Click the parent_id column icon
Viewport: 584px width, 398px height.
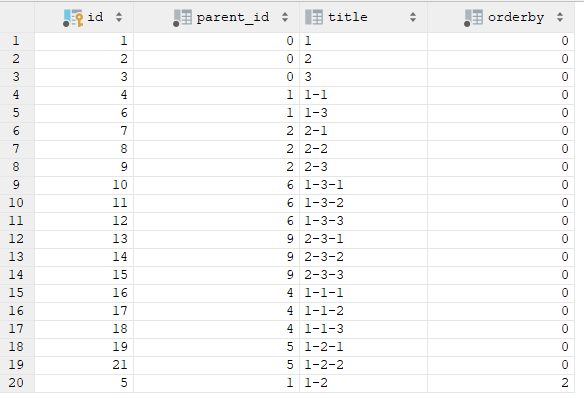182,18
